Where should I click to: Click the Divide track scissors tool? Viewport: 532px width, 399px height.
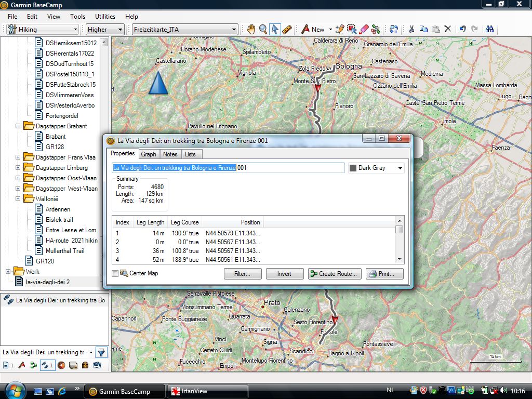tap(376, 30)
